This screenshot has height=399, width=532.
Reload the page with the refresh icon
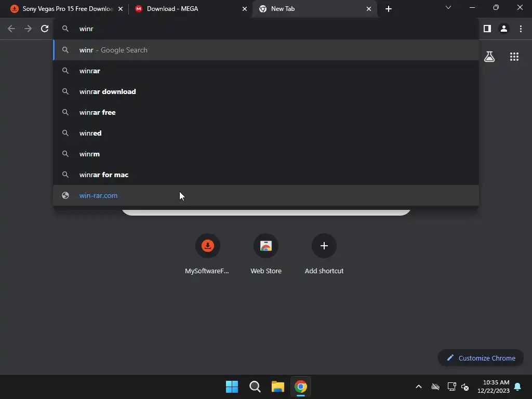[x=45, y=29]
